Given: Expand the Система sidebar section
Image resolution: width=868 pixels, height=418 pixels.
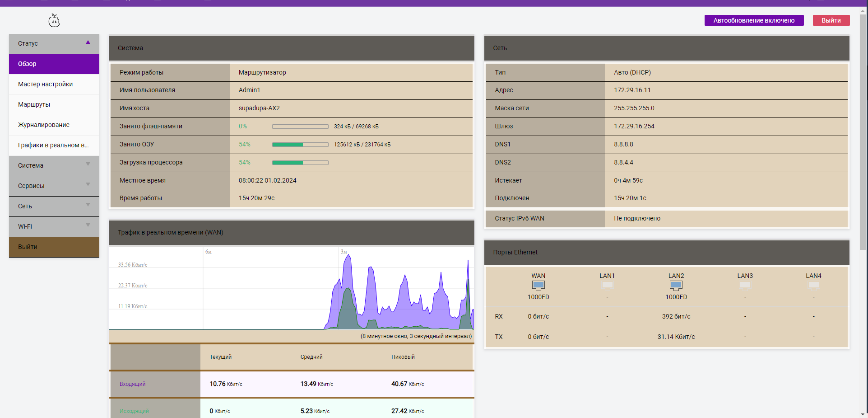Looking at the screenshot, I should pyautogui.click(x=54, y=165).
